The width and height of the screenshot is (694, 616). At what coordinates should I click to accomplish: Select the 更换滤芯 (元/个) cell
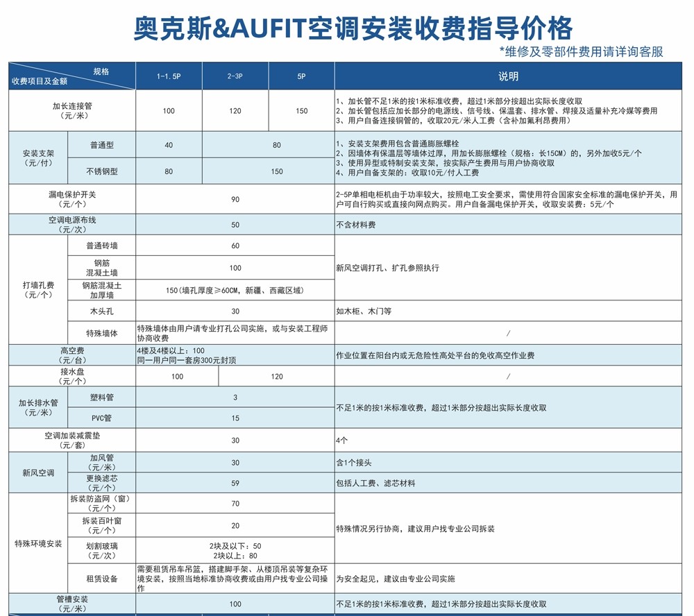102,483
